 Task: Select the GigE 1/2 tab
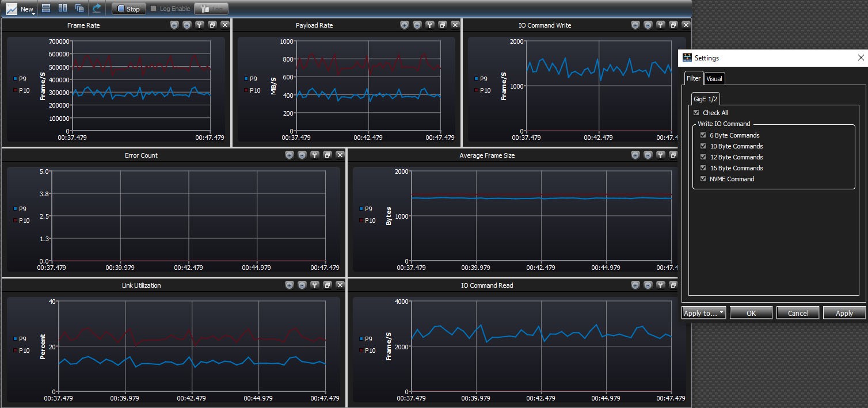click(x=705, y=98)
